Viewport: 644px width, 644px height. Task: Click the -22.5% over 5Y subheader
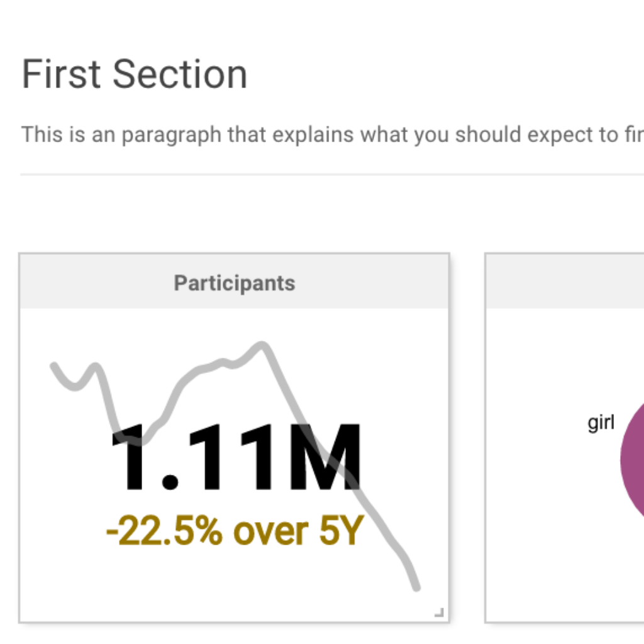point(235,531)
